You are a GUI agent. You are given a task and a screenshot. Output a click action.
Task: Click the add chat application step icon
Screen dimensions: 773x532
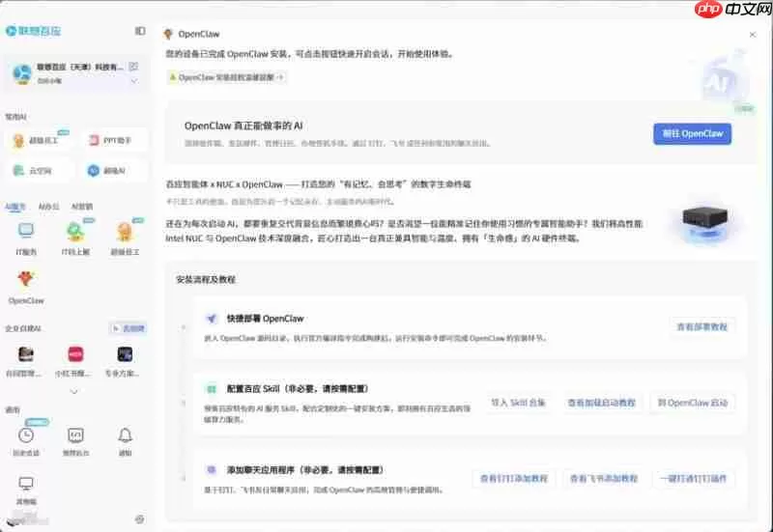[x=212, y=470]
